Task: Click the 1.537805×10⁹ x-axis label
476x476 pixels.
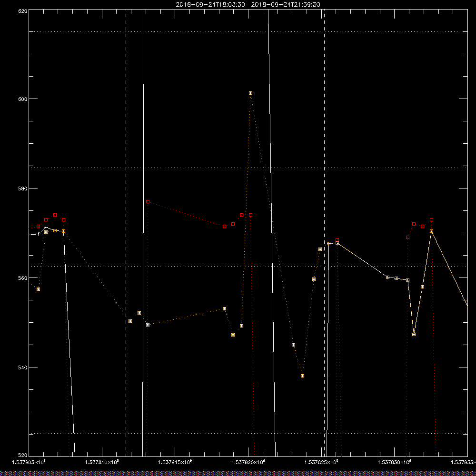Action: (29, 462)
